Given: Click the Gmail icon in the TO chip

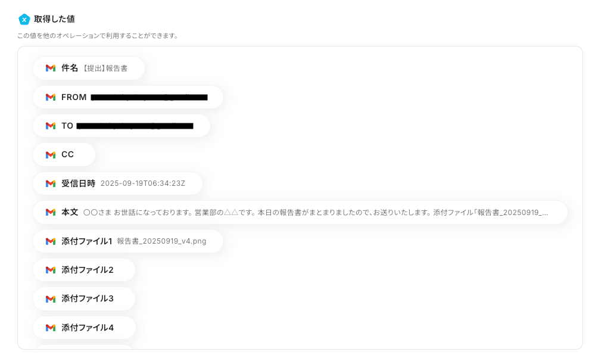Looking at the screenshot, I should pos(51,126).
